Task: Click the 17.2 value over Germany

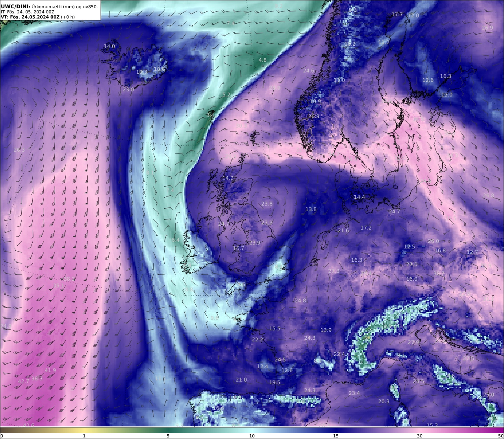Action: [x=366, y=228]
